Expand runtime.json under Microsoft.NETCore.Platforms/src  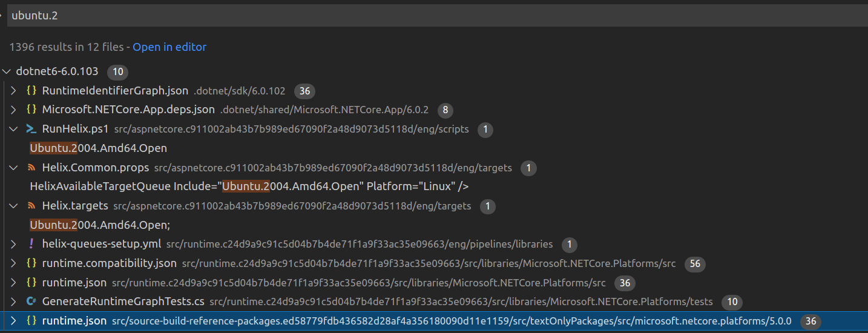(13, 283)
